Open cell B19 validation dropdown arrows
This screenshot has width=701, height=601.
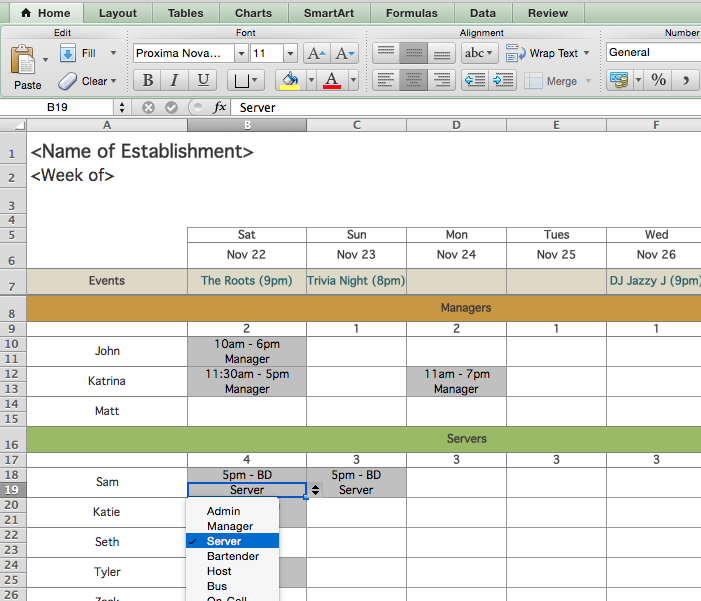click(316, 490)
